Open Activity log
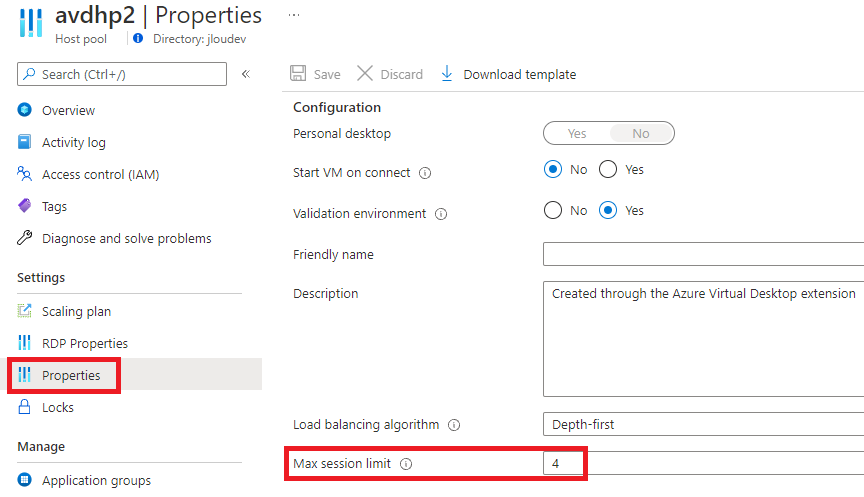The image size is (864, 497). pos(74,142)
